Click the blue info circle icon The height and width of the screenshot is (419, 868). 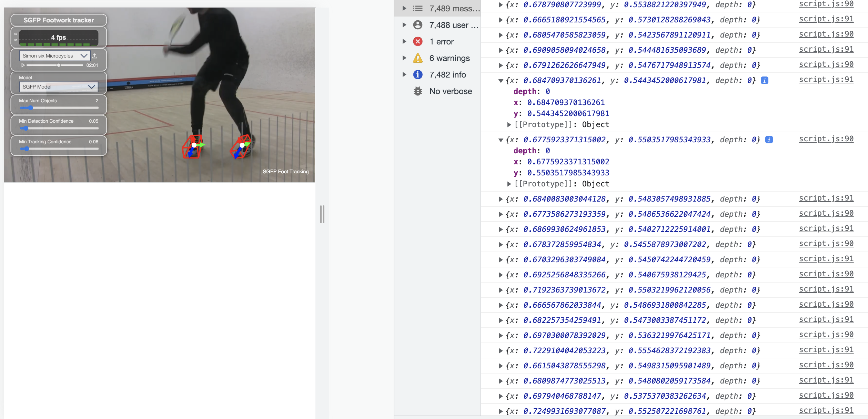[418, 75]
